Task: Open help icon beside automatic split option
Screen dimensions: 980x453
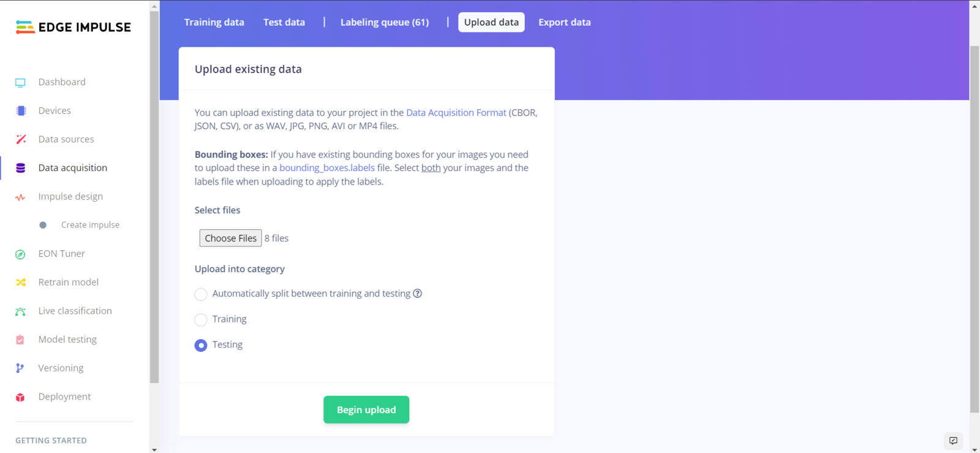Action: (418, 294)
